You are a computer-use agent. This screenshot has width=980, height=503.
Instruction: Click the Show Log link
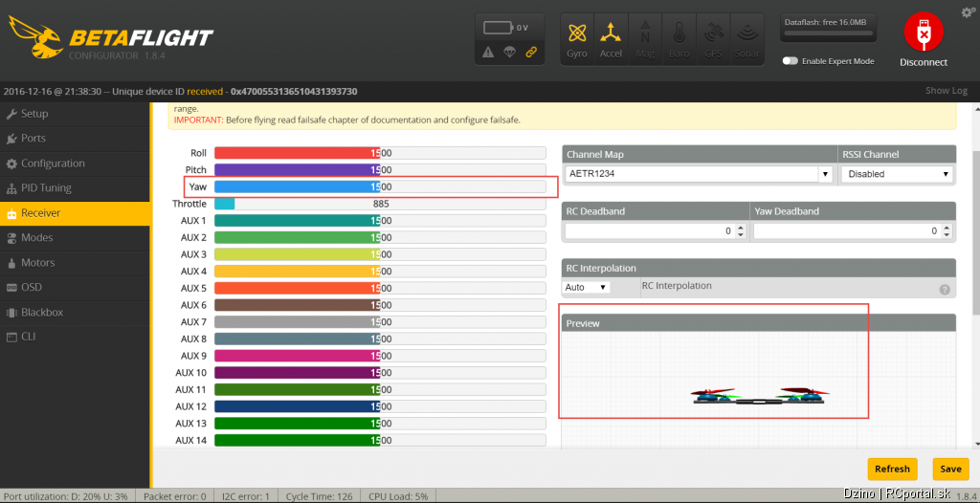click(947, 91)
